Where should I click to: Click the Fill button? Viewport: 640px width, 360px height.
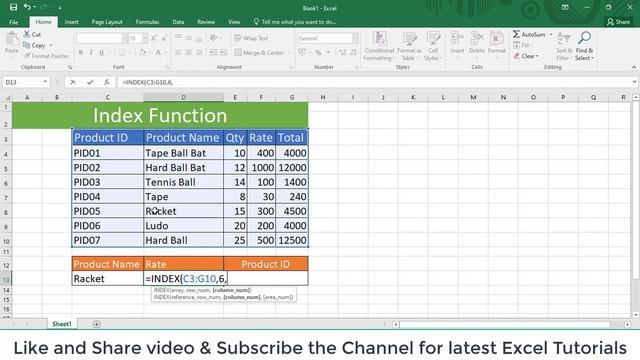coord(522,45)
